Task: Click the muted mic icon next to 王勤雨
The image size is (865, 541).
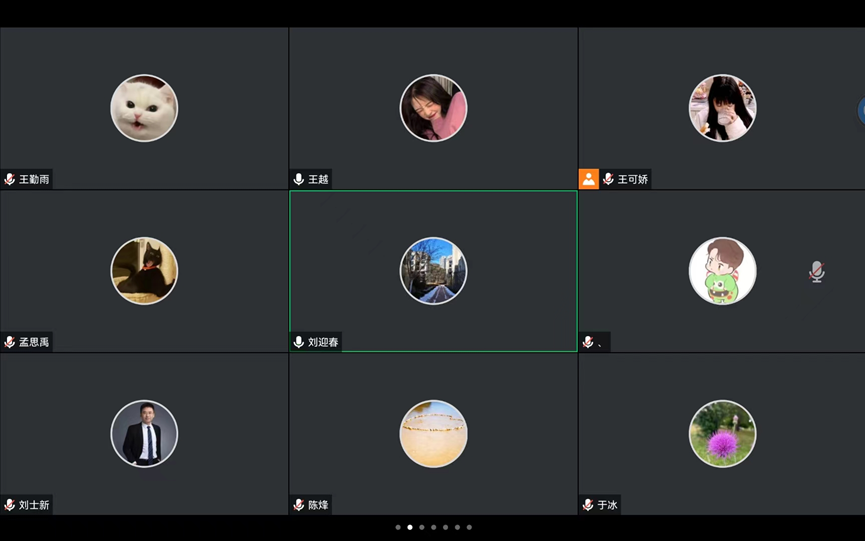Action: pyautogui.click(x=10, y=179)
